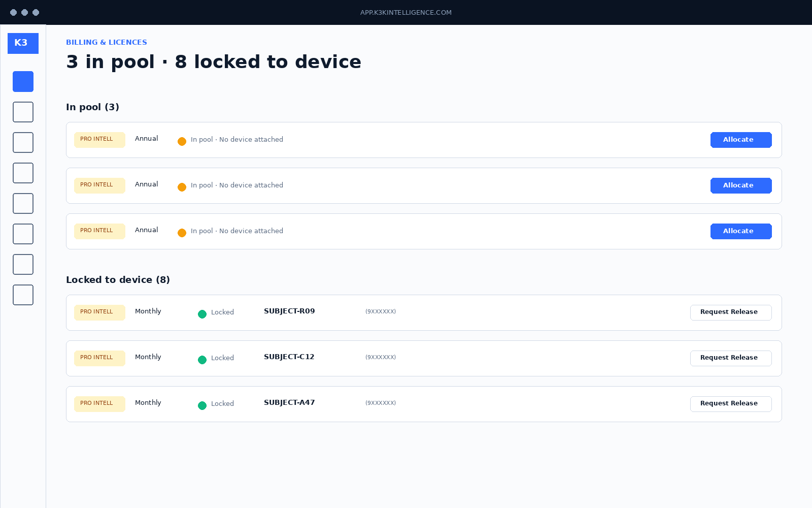Viewport: 812px width, 508px height.
Task: Click the green Locked status dot for SUBJECT-C12
Action: tap(202, 360)
